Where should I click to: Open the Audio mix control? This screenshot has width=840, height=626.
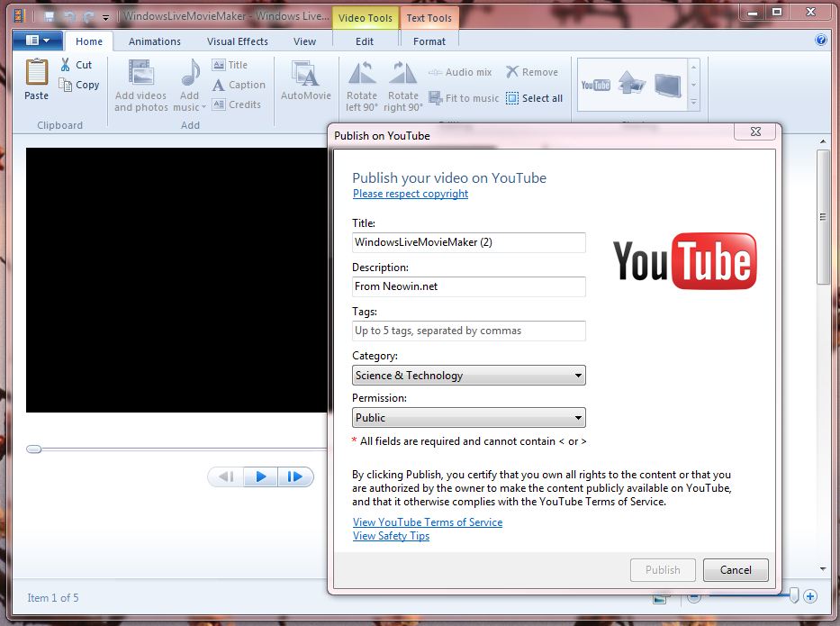pyautogui.click(x=460, y=72)
